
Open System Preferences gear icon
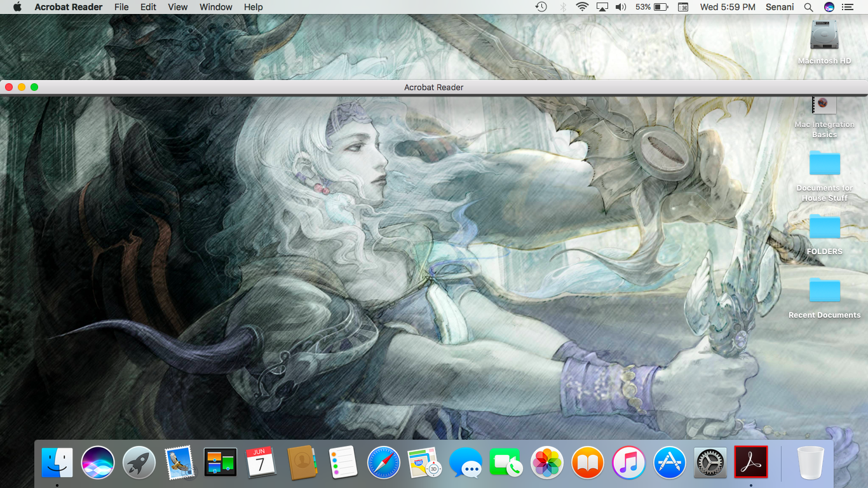point(710,462)
